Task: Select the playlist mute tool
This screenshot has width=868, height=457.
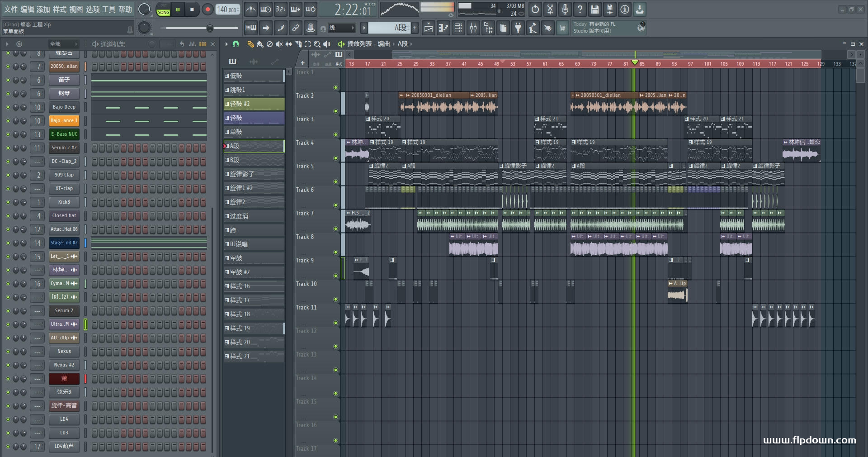Action: tap(279, 44)
